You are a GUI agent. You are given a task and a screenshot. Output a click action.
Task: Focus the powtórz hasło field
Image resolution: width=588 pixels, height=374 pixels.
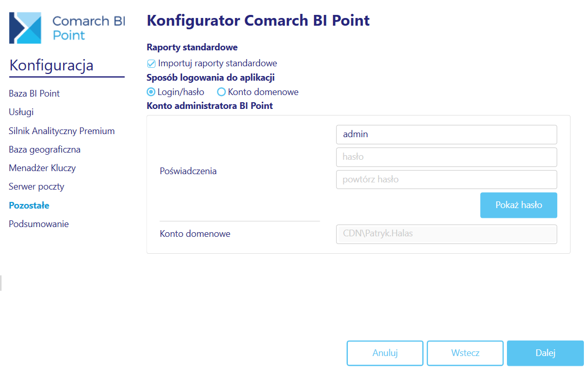446,179
